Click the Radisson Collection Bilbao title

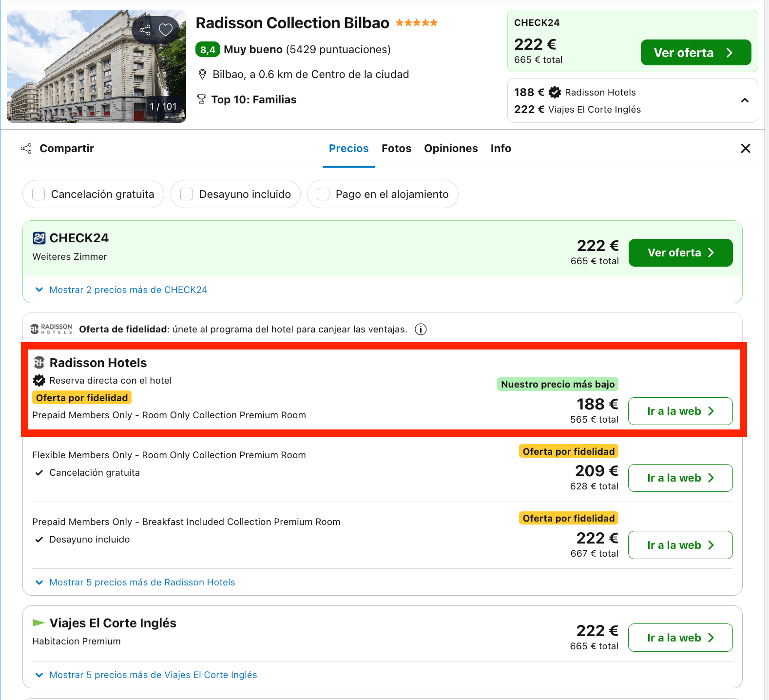[x=292, y=23]
